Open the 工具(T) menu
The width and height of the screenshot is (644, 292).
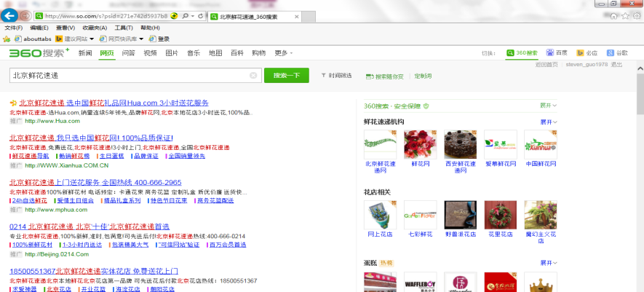pyautogui.click(x=124, y=28)
